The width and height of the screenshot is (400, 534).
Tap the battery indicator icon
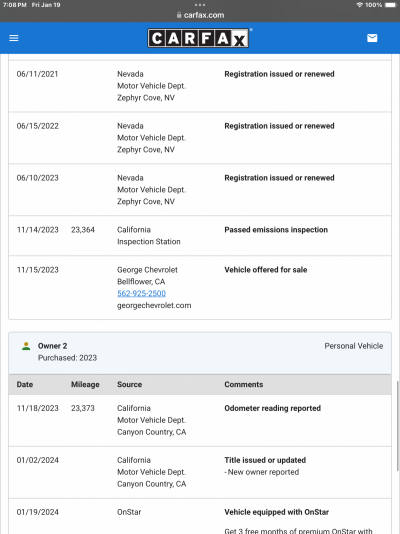[x=391, y=5]
